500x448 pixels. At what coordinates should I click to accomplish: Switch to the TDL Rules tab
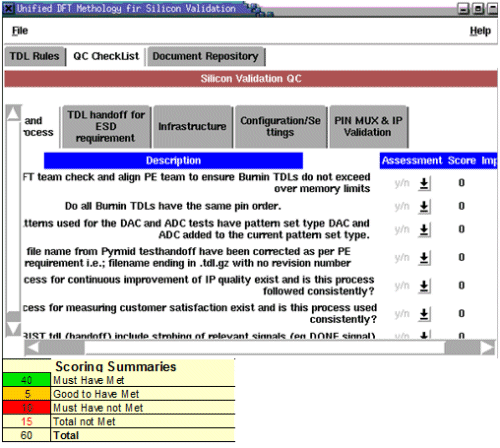tap(34, 56)
